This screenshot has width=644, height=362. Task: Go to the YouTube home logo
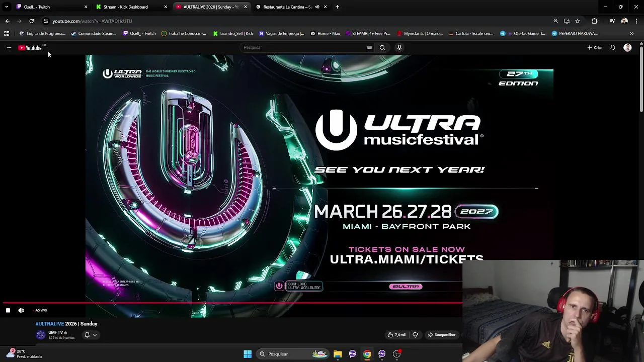click(x=30, y=48)
